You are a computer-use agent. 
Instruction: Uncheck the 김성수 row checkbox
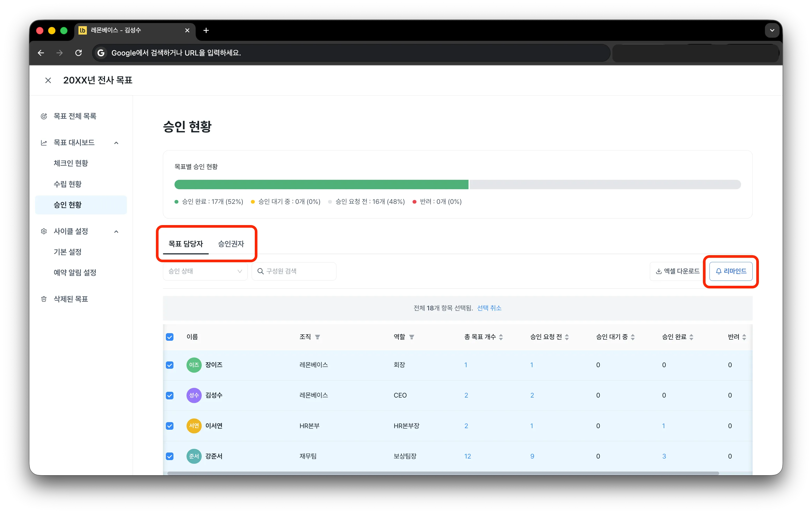tap(170, 396)
